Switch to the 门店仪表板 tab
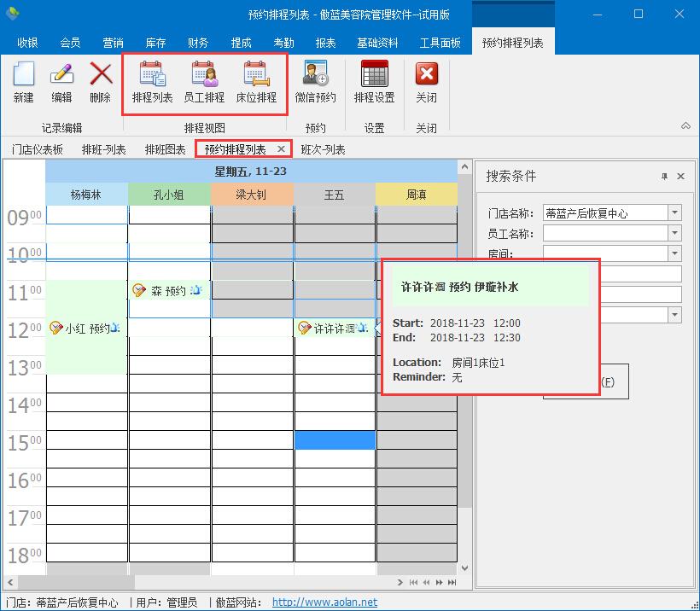Image resolution: width=700 pixels, height=611 pixels. click(38, 149)
